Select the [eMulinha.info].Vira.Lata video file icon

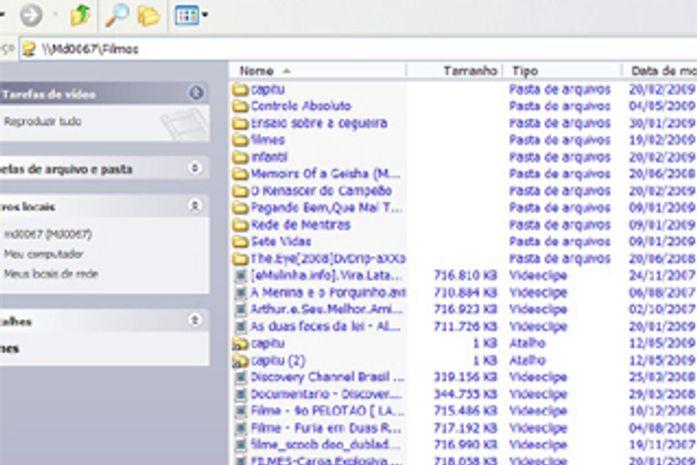[240, 276]
